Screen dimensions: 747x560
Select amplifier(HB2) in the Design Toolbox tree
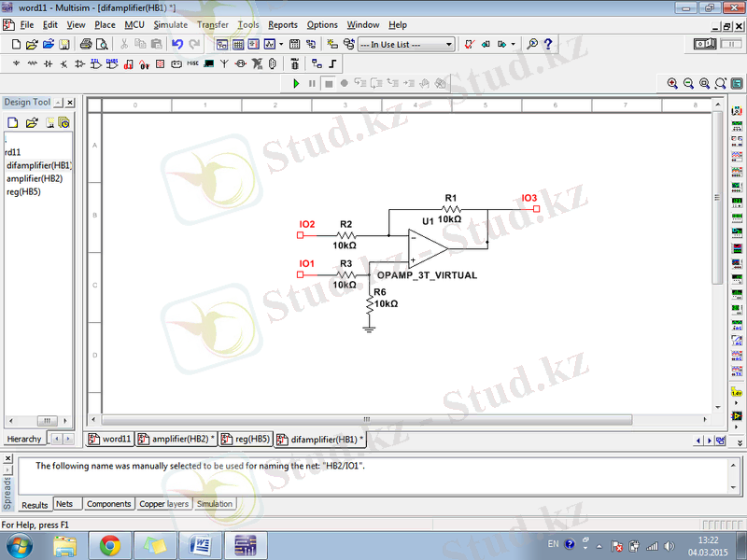click(x=35, y=178)
